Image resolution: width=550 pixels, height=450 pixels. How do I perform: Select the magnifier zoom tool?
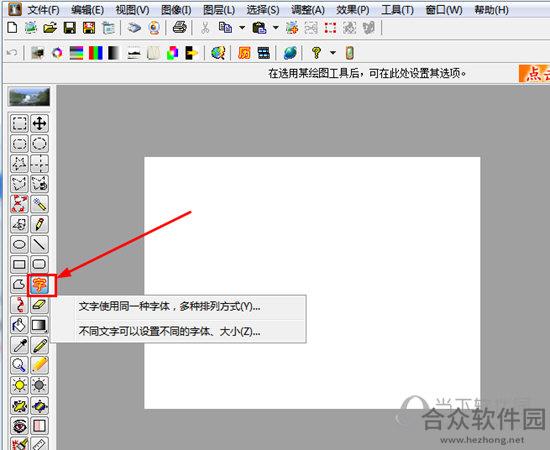pyautogui.click(x=19, y=365)
